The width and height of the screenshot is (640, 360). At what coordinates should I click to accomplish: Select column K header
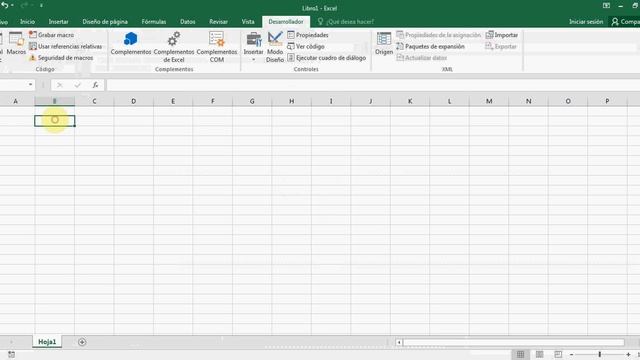[x=410, y=101]
